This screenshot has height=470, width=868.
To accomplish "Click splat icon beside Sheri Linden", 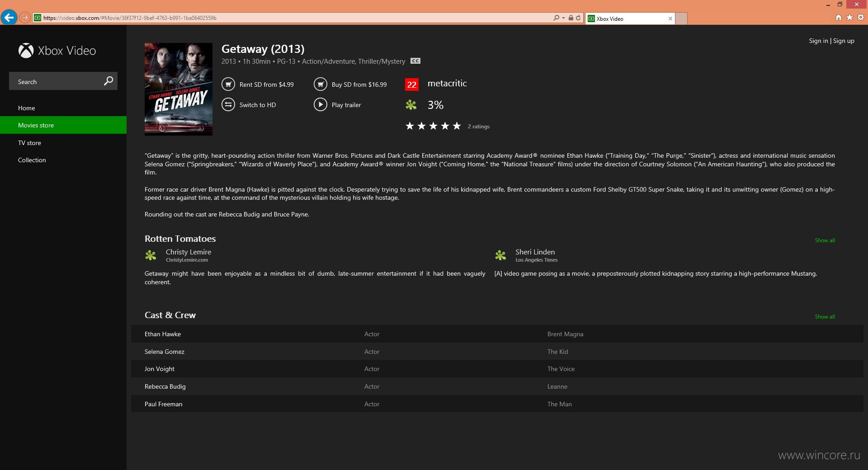I will [500, 255].
